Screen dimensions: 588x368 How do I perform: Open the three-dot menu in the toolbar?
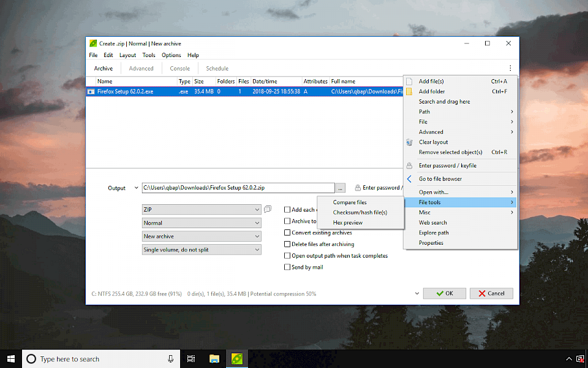[510, 68]
